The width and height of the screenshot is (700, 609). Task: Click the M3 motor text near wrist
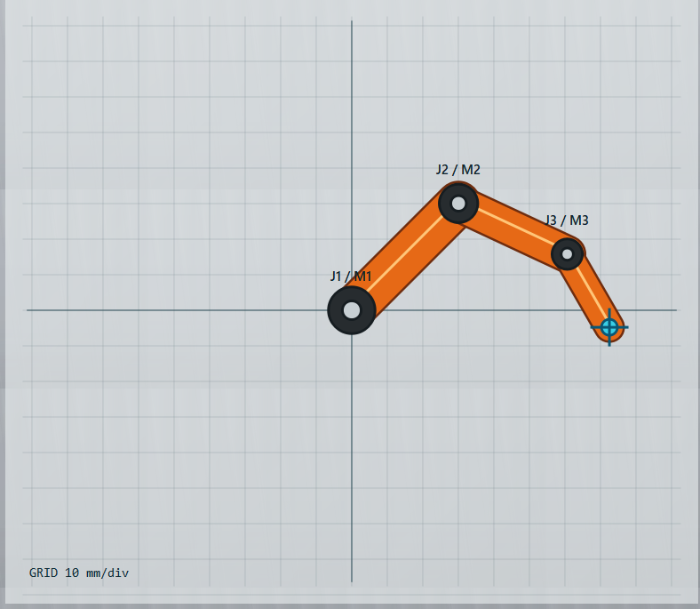click(579, 220)
